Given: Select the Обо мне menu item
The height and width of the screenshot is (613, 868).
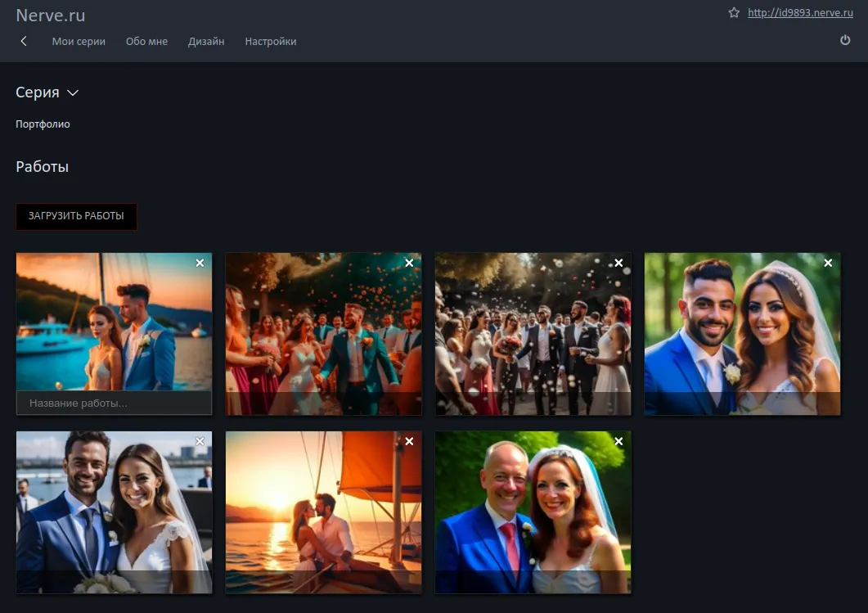Looking at the screenshot, I should click(146, 41).
